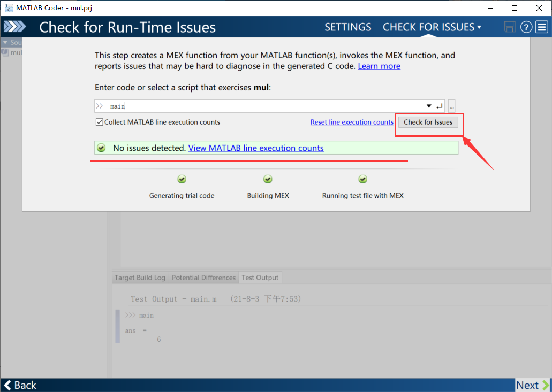Go Back to previous step
The width and height of the screenshot is (552, 392).
pyautogui.click(x=20, y=385)
